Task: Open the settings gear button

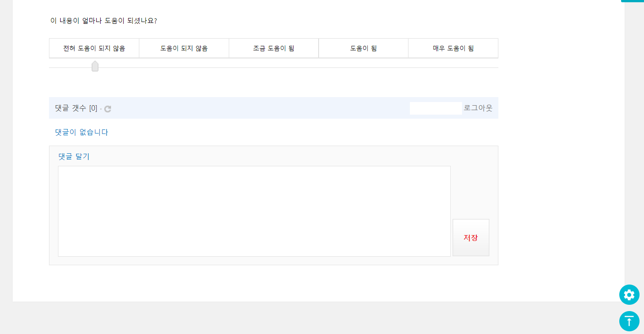Action: point(629,295)
